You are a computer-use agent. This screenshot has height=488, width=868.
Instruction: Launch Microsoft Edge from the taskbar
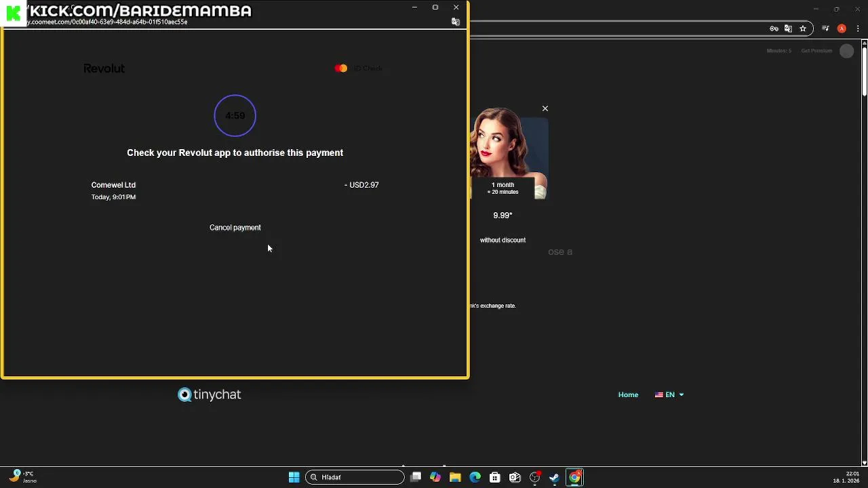click(475, 477)
